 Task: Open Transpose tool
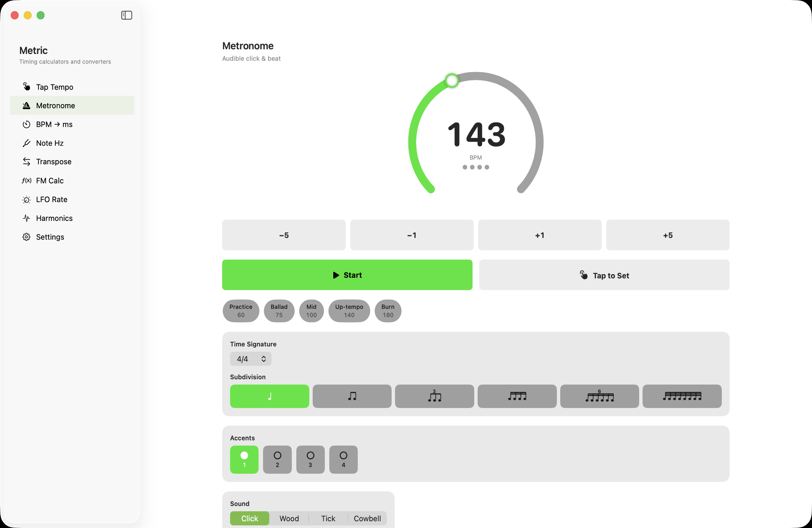[72, 162]
